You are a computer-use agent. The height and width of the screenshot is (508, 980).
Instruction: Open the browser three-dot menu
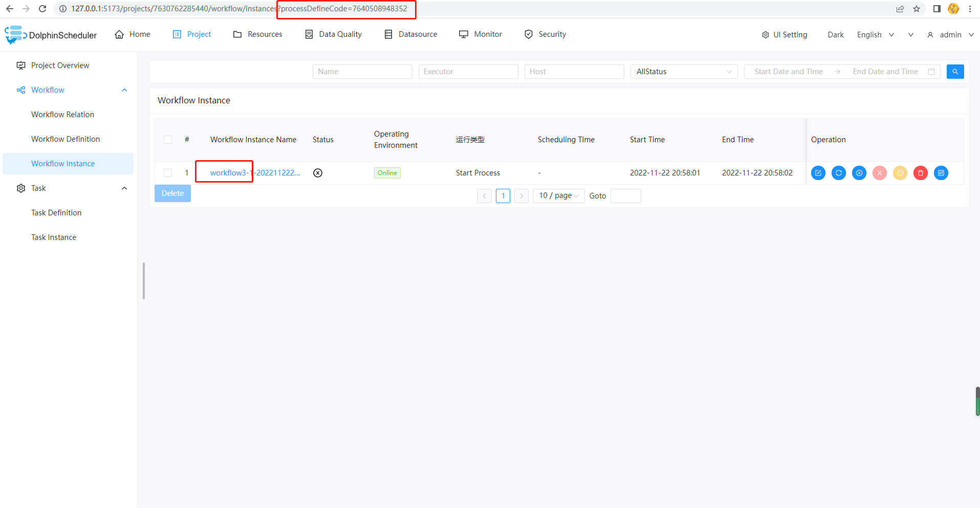(x=970, y=9)
